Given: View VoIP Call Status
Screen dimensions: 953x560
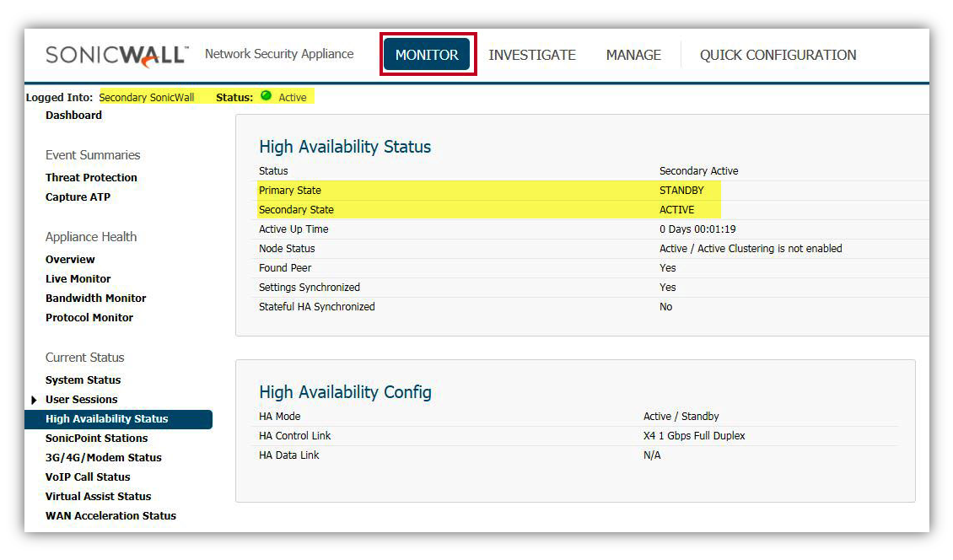Looking at the screenshot, I should (88, 477).
